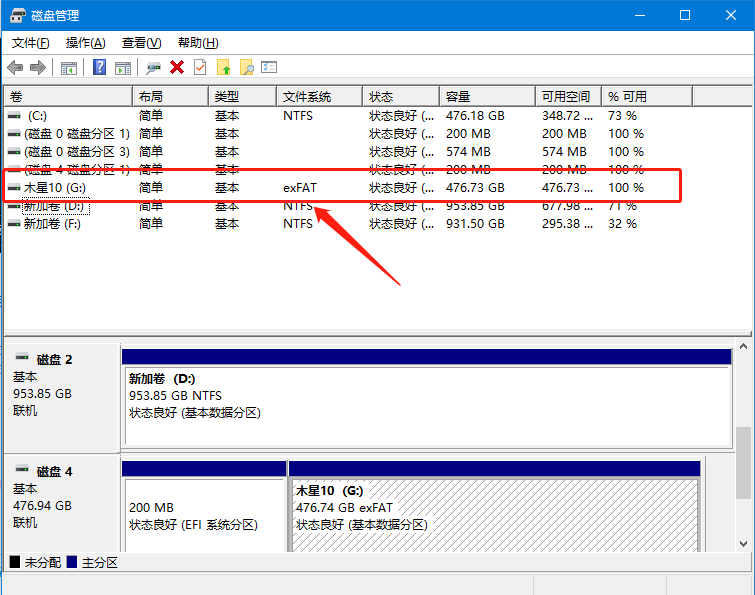Image resolution: width=755 pixels, height=595 pixels.
Task: Open the 查看(V) menu
Action: 141,43
